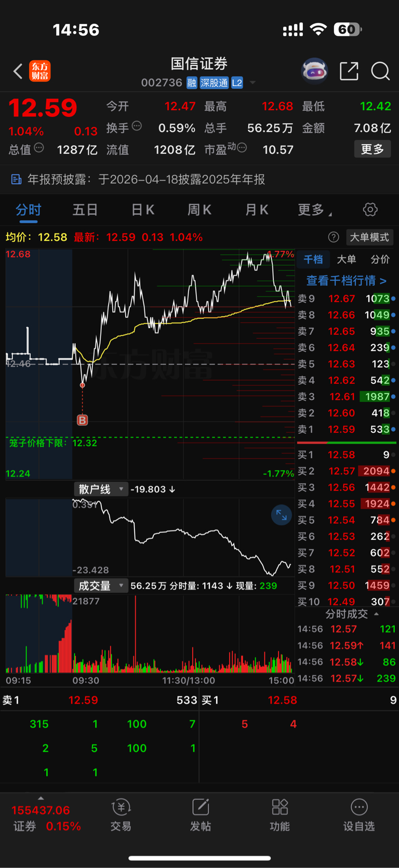Switch to 日K chart tab

pos(142,210)
